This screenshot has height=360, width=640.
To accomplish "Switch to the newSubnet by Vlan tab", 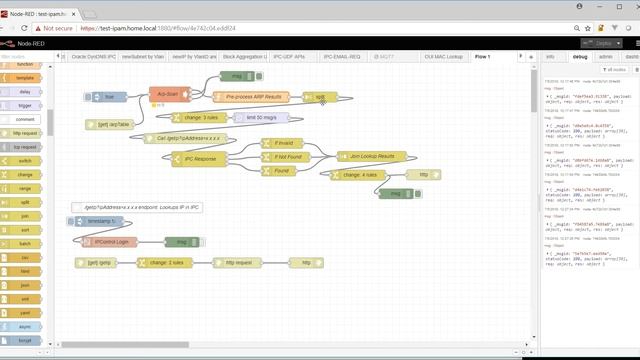I will pyautogui.click(x=143, y=57).
